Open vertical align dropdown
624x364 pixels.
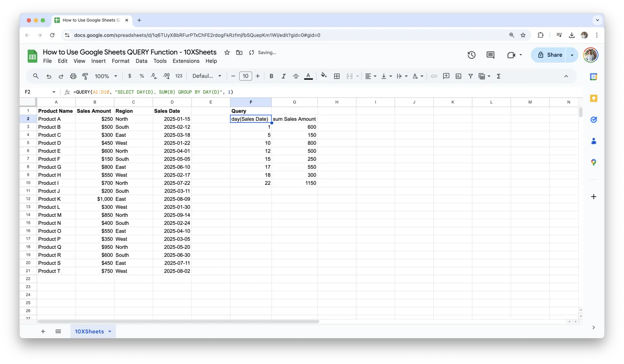tap(386, 76)
